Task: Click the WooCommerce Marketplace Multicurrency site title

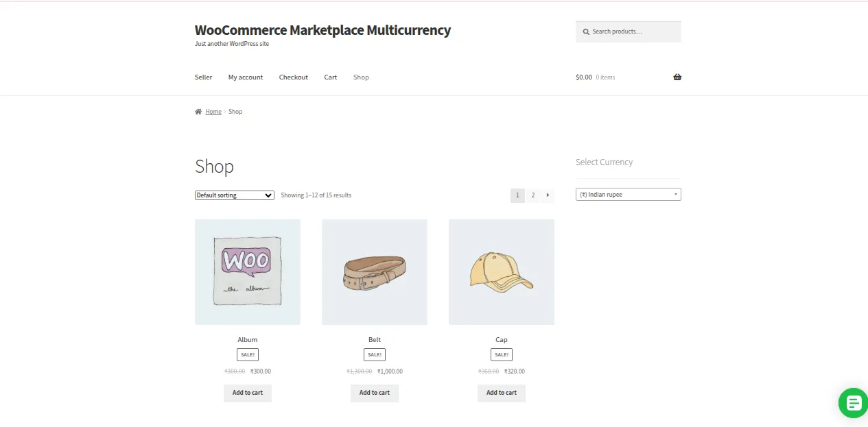Action: (322, 30)
